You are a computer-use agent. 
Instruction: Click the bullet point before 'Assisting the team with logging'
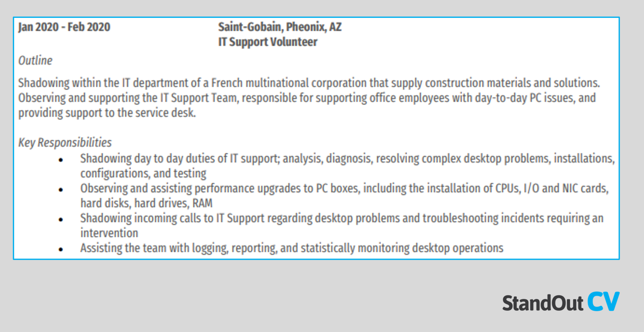(x=61, y=249)
